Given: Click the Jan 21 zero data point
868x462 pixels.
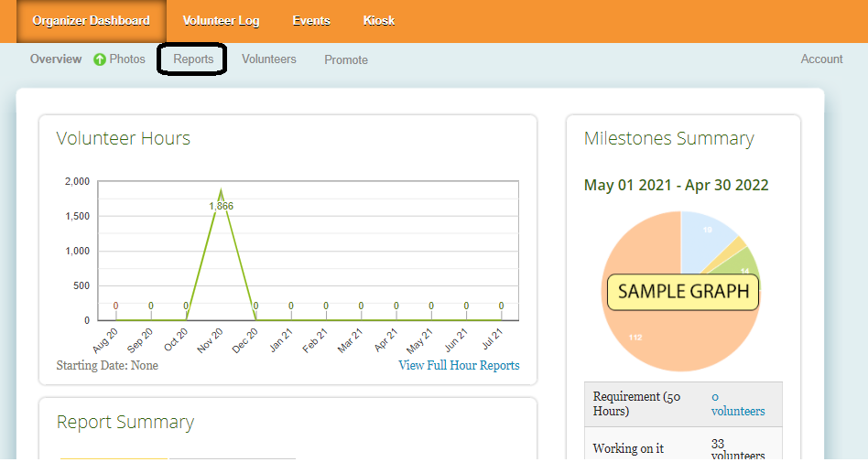Looking at the screenshot, I should 290,306.
